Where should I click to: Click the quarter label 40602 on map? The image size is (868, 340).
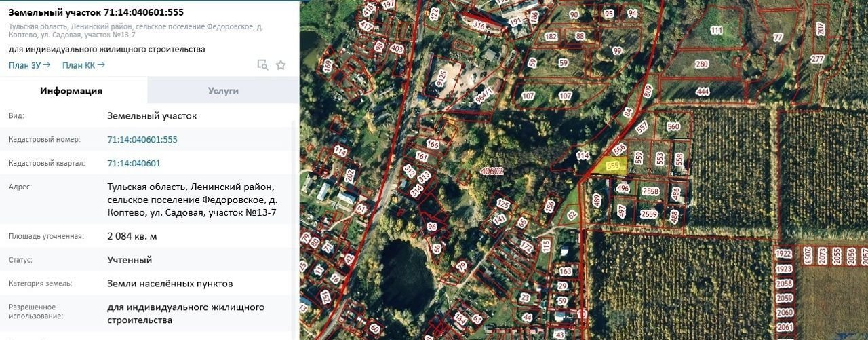(x=491, y=171)
